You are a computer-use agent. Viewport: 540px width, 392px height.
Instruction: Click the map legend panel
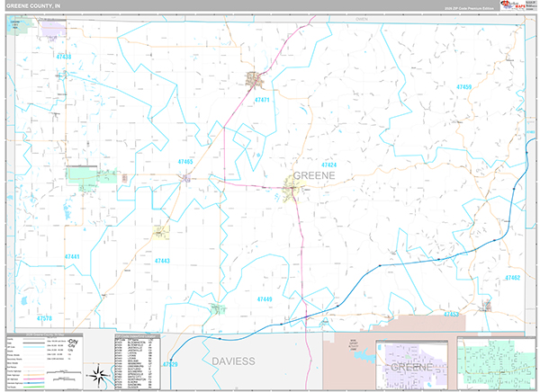[x=44, y=361]
